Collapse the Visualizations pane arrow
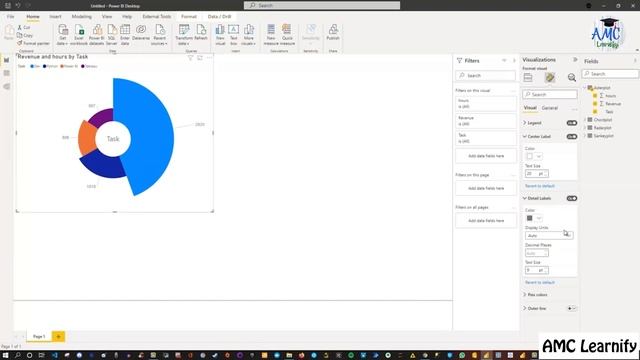Viewport: 640px width, 360px height. point(575,60)
